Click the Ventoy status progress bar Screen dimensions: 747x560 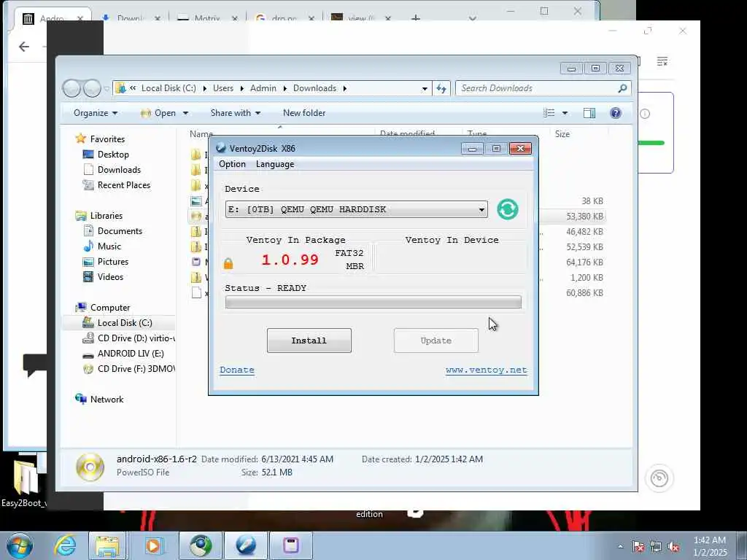point(373,302)
